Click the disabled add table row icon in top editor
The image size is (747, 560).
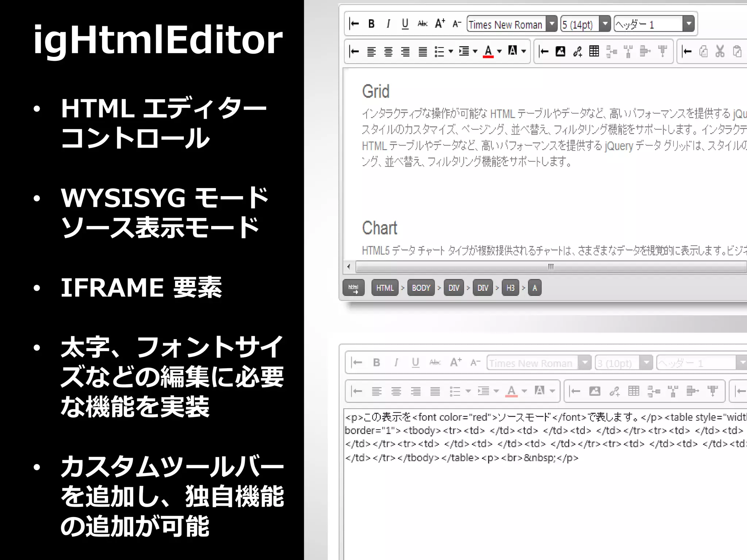pyautogui.click(x=611, y=52)
